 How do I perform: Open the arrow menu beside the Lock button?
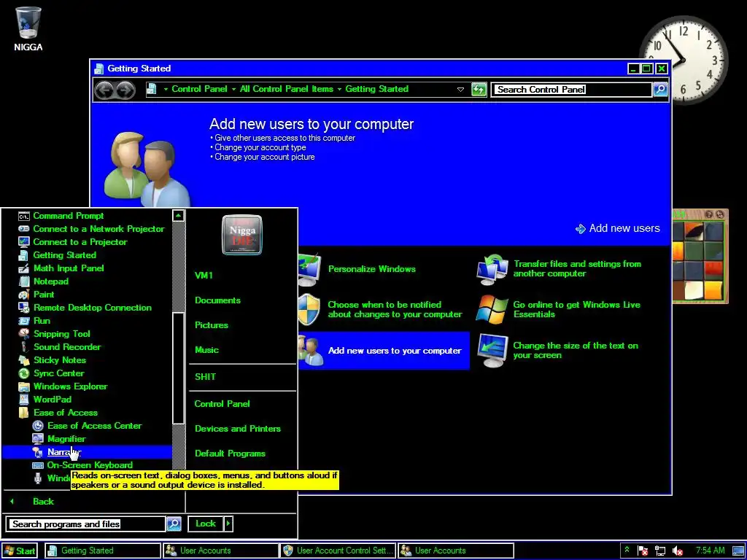(228, 524)
